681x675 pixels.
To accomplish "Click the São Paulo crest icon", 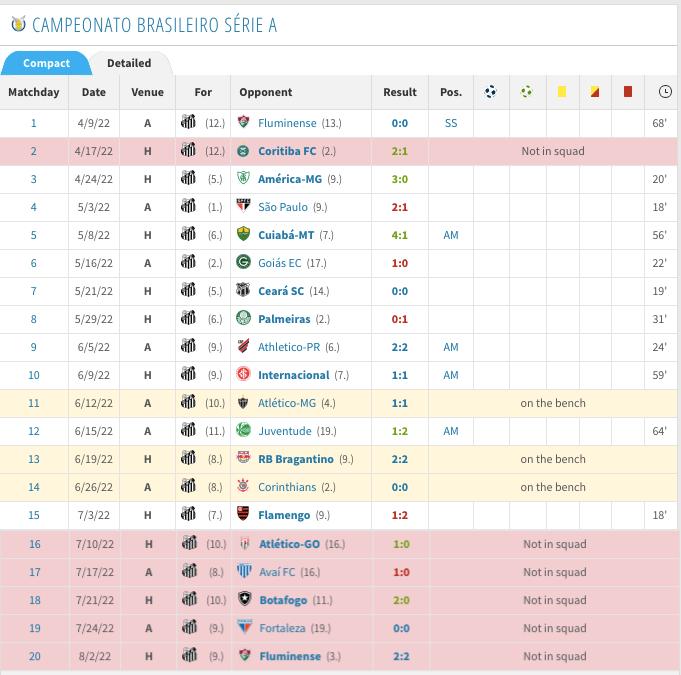I will [243, 206].
